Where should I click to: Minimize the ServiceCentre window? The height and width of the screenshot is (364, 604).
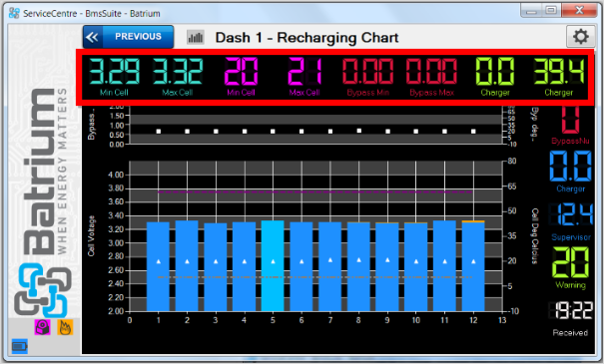[x=532, y=10]
